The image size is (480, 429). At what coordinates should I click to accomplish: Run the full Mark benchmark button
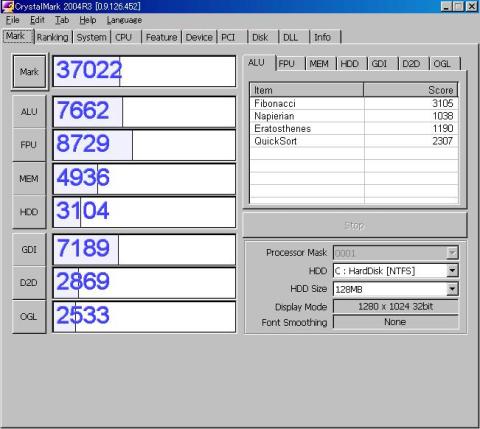(29, 72)
